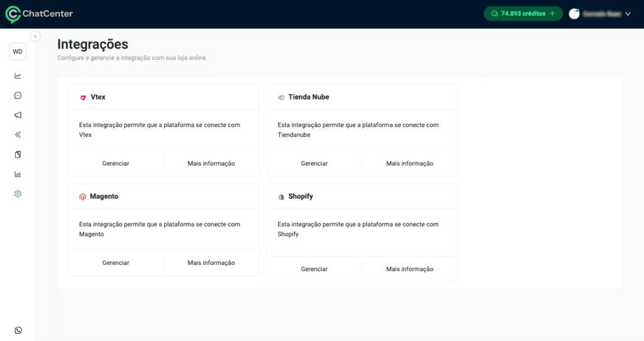Select the sparkles AI icon in sidebar
This screenshot has width=644, height=341.
pyautogui.click(x=18, y=135)
